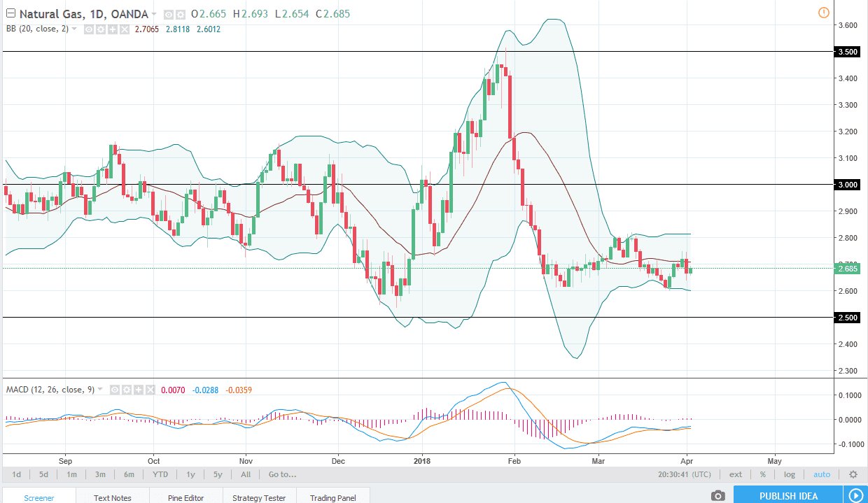Click the MACD histogram value 0.0070
This screenshot has width=868, height=503.
click(x=174, y=389)
